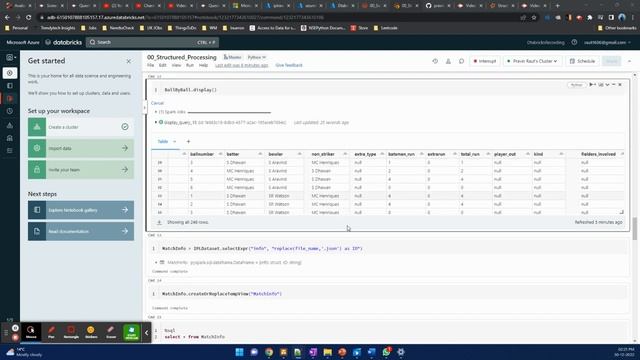Open the notebook View menu
640x360 pixels.
click(176, 65)
